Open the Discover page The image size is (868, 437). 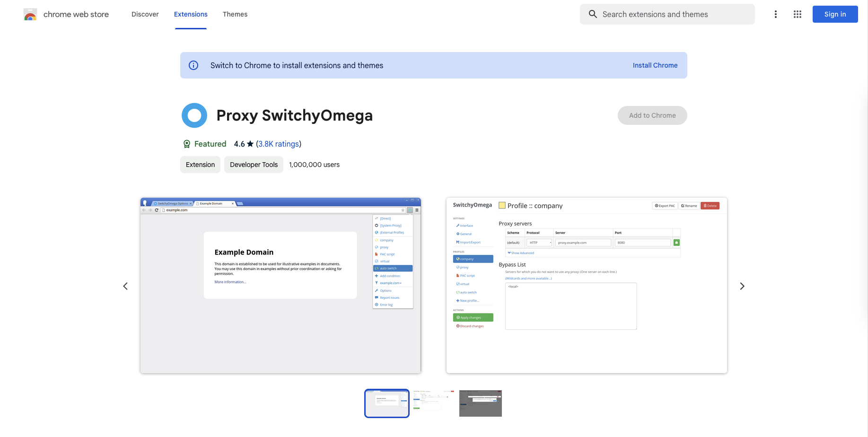[145, 14]
